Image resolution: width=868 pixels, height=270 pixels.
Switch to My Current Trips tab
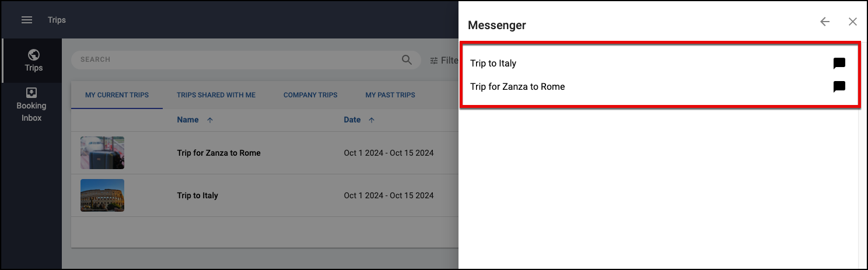pos(117,95)
